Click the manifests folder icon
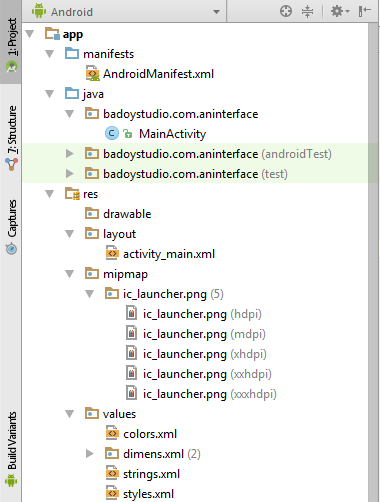 pos(72,53)
